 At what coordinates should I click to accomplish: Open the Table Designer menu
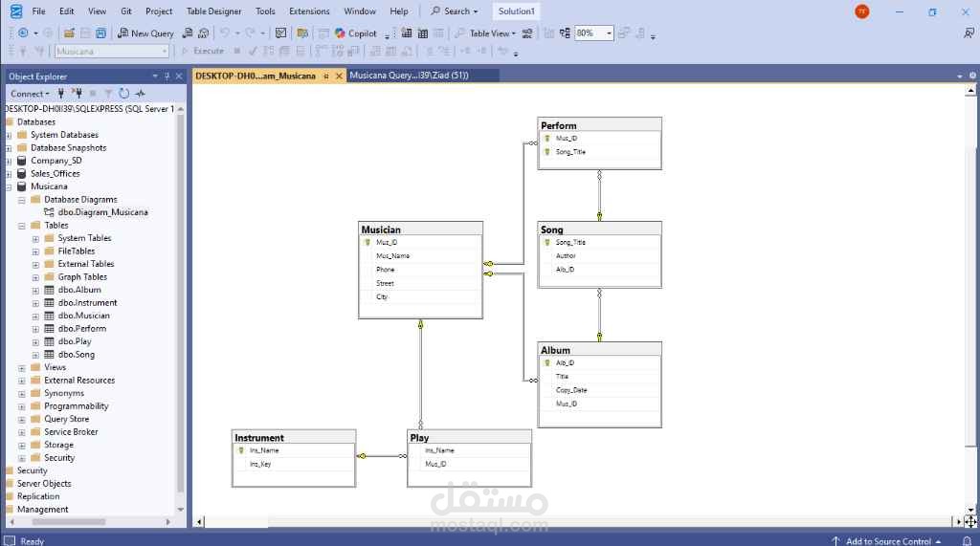(213, 11)
